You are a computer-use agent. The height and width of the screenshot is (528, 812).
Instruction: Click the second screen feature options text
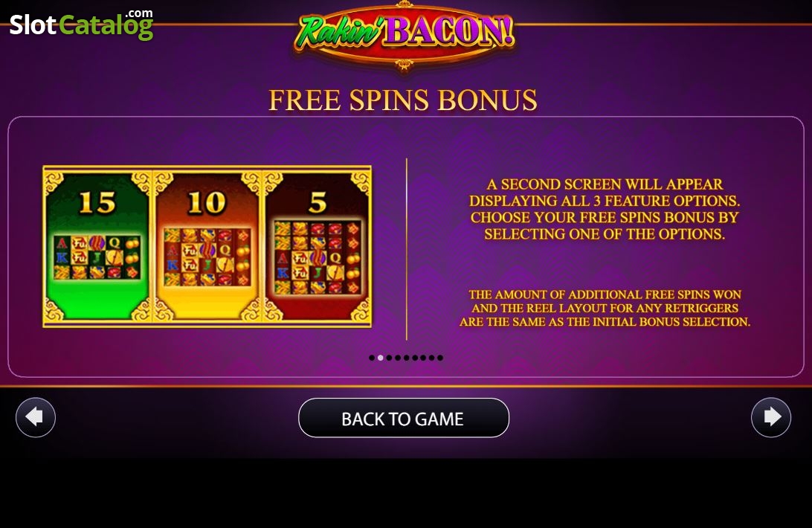pyautogui.click(x=605, y=209)
